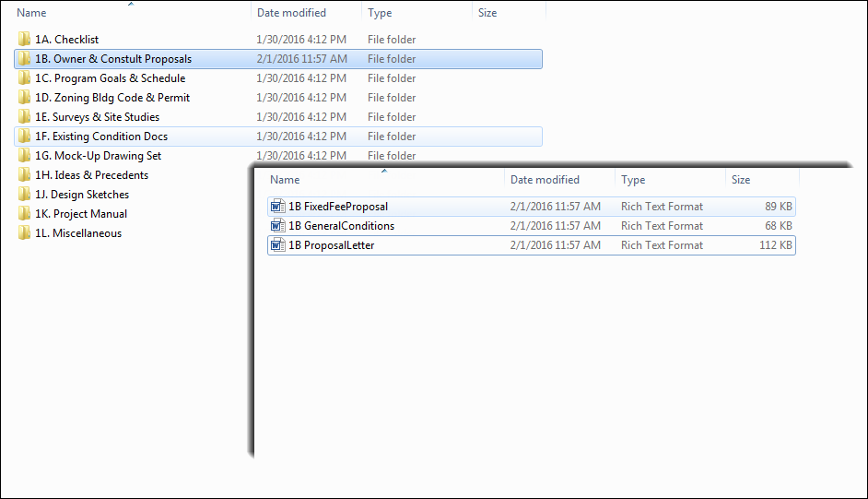Click '2/1/2016 11:57 AM' date of 1B folder
This screenshot has height=499, width=868.
[301, 59]
